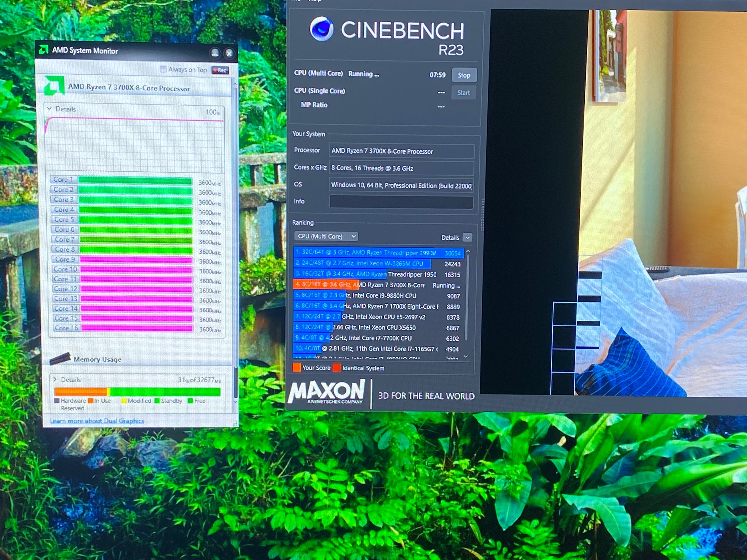
Task: Click the MP Ratio label
Action: click(314, 105)
